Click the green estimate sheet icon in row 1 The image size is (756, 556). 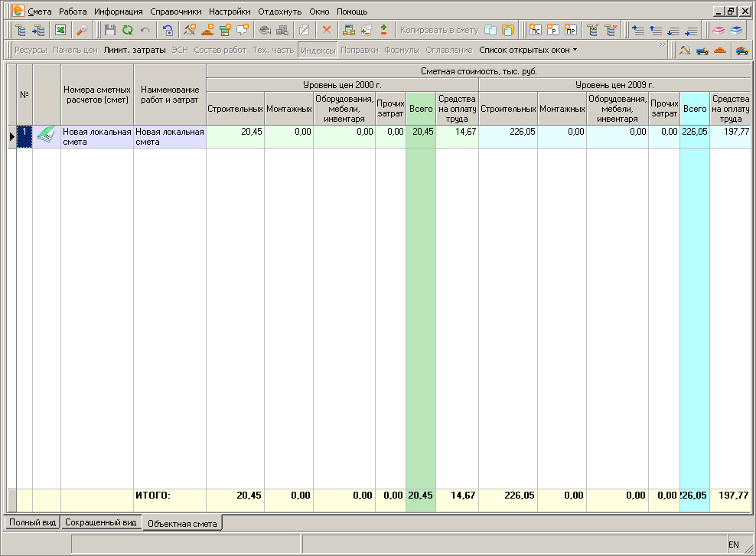click(x=46, y=135)
